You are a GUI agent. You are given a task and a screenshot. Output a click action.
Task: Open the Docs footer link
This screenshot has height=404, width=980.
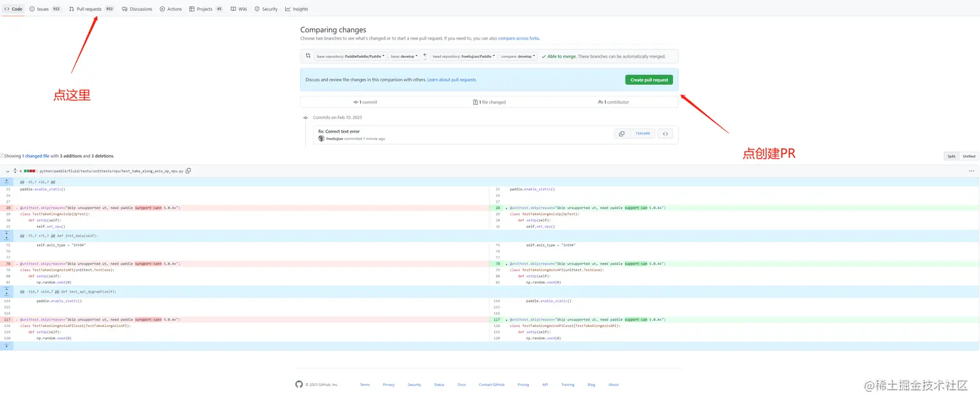(461, 385)
